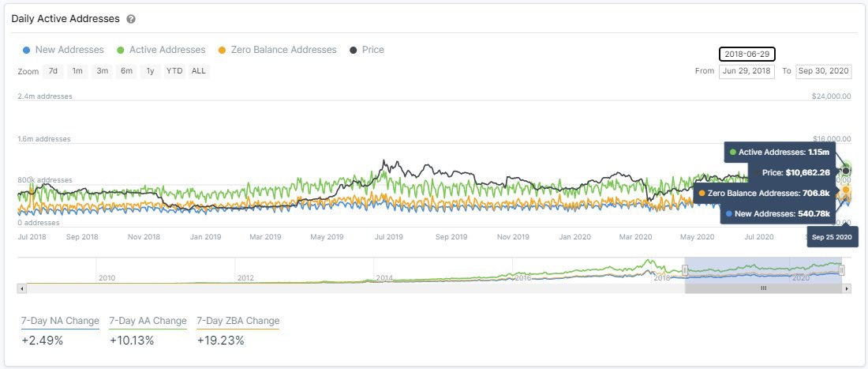Click the navigator right range handle
Screen dimensions: 868x369
842,270
